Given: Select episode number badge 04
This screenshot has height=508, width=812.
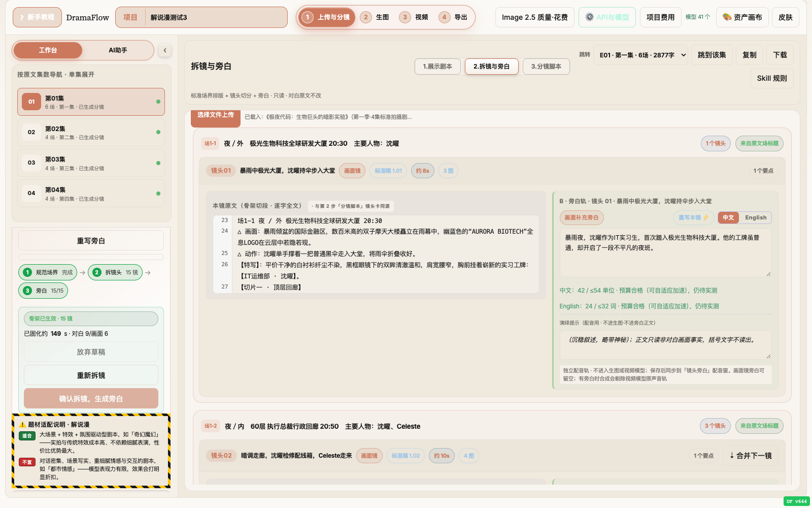Looking at the screenshot, I should click(x=31, y=193).
